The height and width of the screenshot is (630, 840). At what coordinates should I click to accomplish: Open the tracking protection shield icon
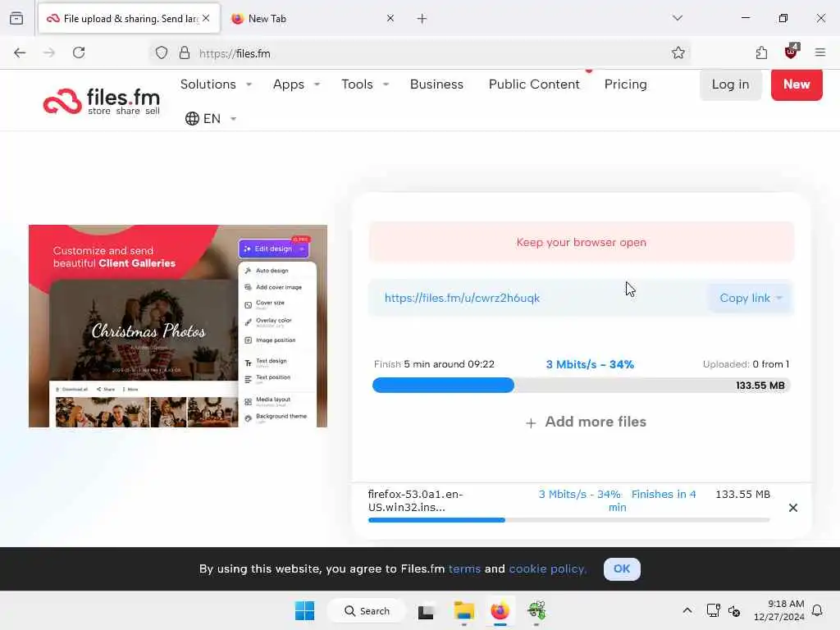(162, 53)
